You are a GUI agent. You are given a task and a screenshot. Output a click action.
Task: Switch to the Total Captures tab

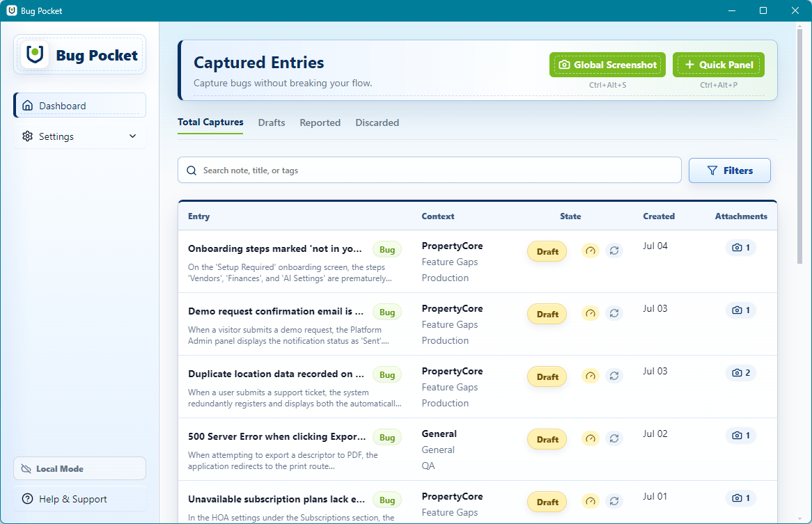tap(210, 122)
